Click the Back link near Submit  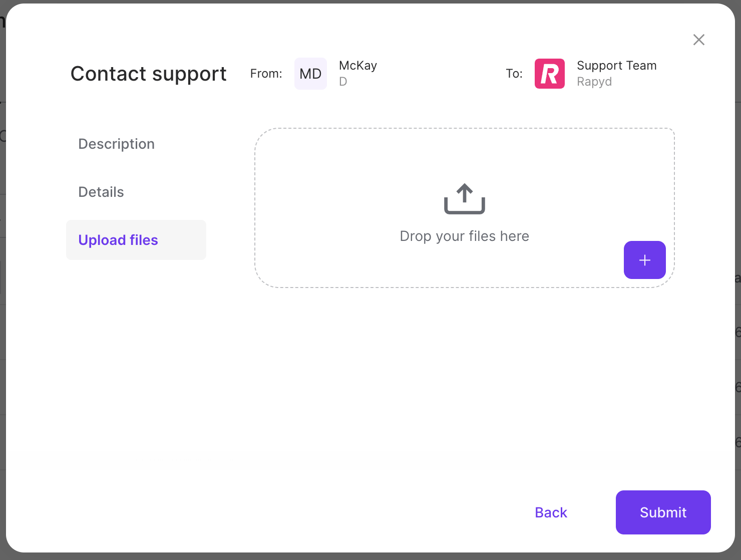550,512
